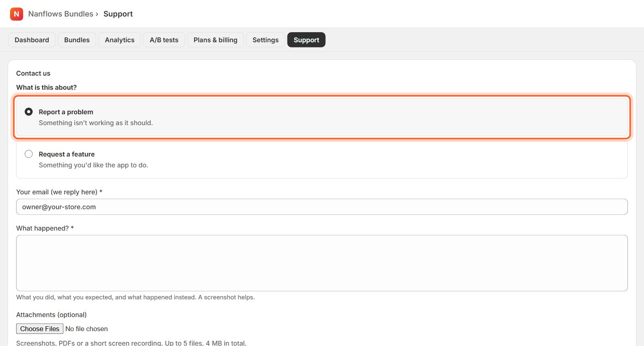The height and width of the screenshot is (346, 644).
Task: Select the Report a problem radio button
Action: pos(29,111)
